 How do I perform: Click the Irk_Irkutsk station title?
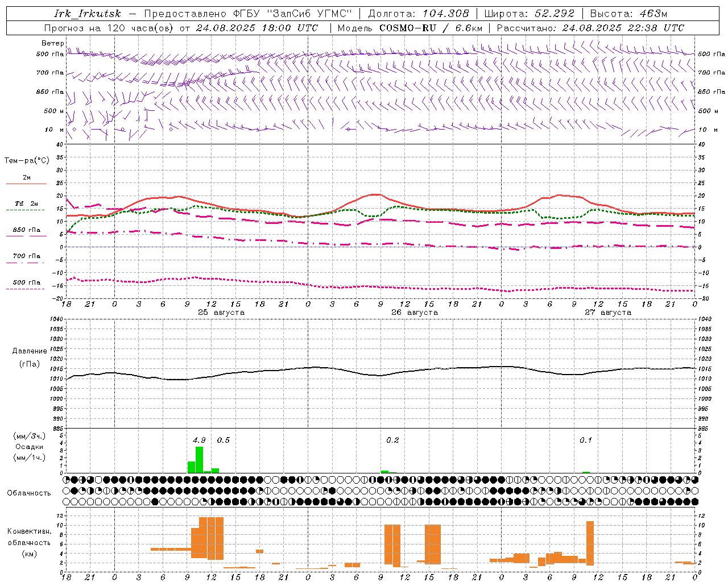pos(88,14)
